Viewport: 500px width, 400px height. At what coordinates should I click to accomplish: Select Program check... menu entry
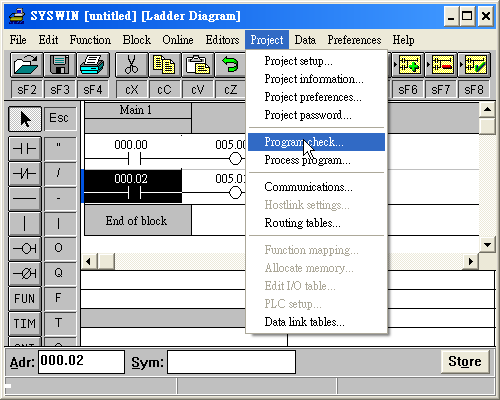tap(317, 142)
